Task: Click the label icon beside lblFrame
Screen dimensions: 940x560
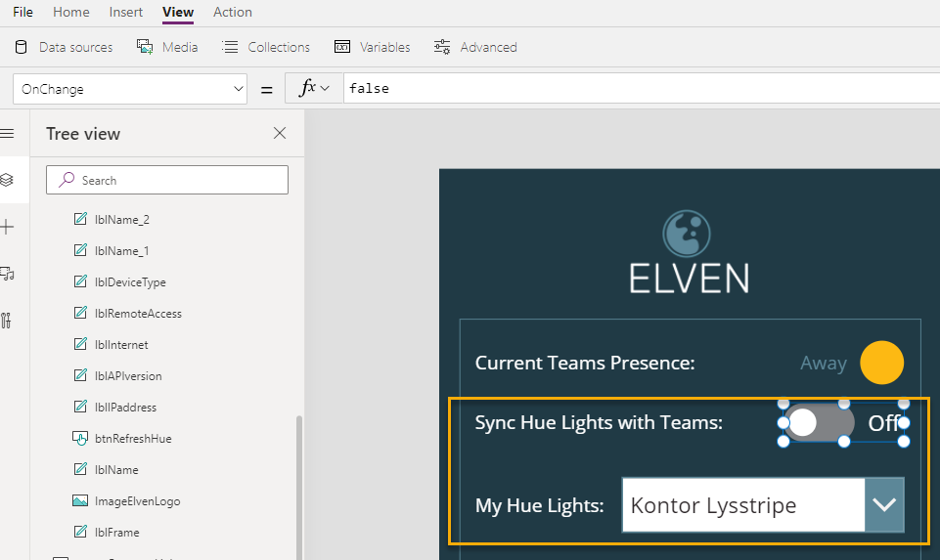Action: coord(80,532)
